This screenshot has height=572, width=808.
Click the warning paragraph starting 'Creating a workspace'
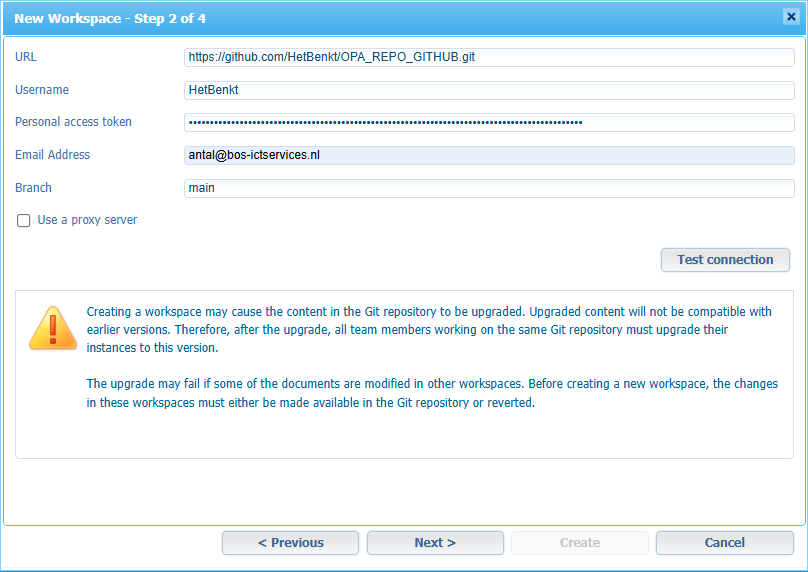429,330
